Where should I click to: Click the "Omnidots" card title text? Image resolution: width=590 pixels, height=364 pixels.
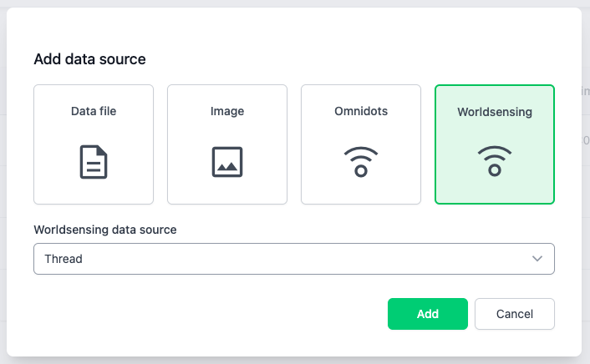click(x=361, y=111)
